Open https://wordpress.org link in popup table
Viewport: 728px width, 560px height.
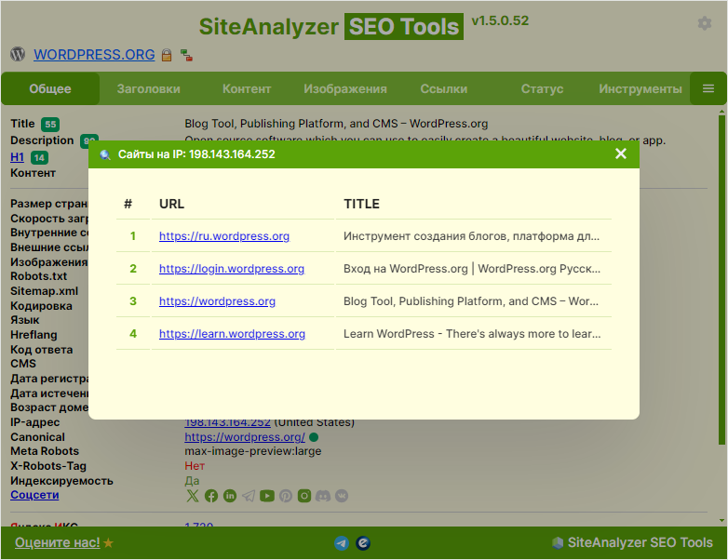[217, 301]
